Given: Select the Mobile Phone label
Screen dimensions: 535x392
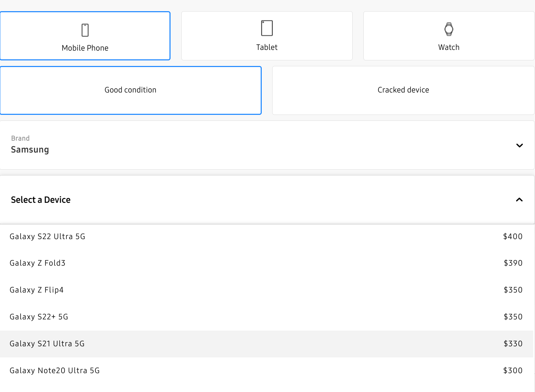Looking at the screenshot, I should pos(85,48).
